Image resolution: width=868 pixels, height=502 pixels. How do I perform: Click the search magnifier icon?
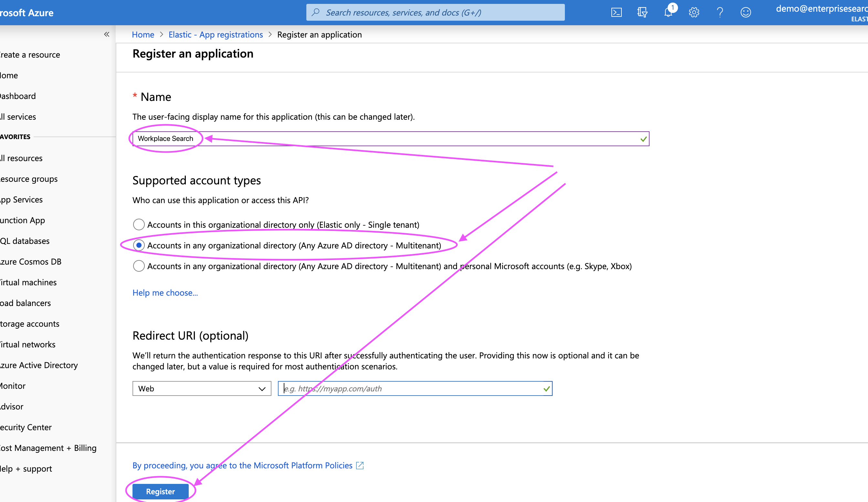315,12
